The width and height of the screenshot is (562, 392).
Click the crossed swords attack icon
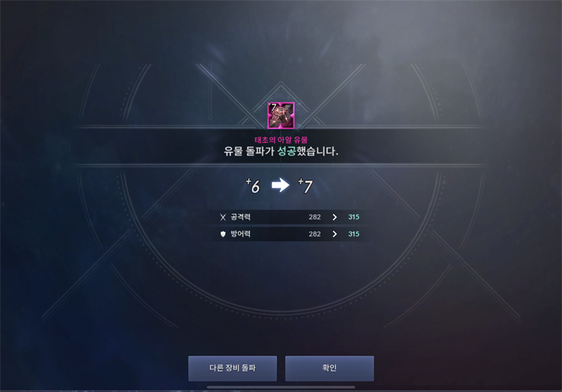[223, 217]
